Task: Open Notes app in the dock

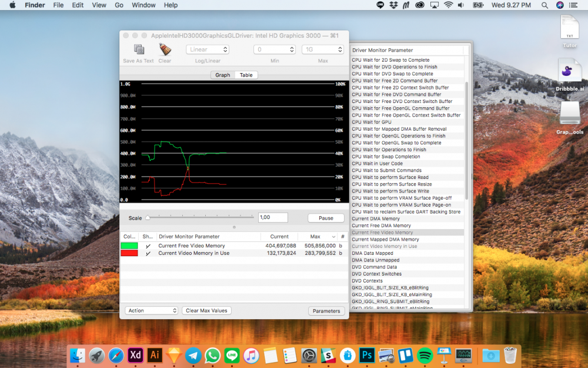Action: [x=270, y=355]
